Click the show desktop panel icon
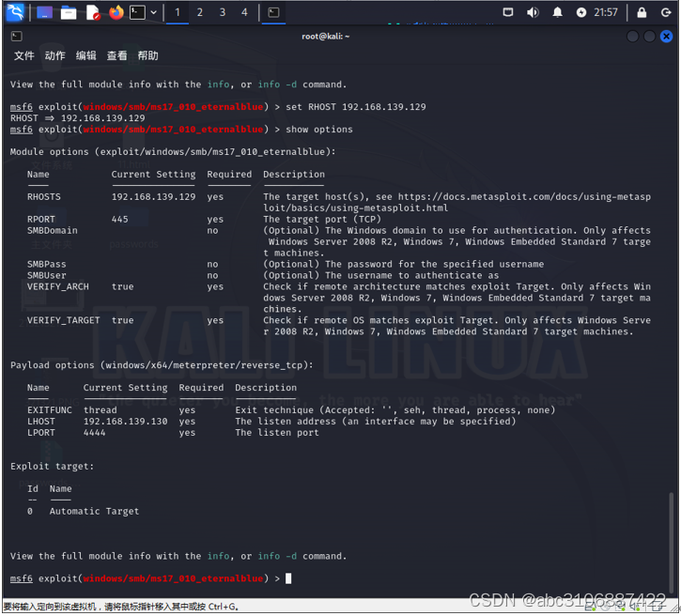 tap(44, 12)
